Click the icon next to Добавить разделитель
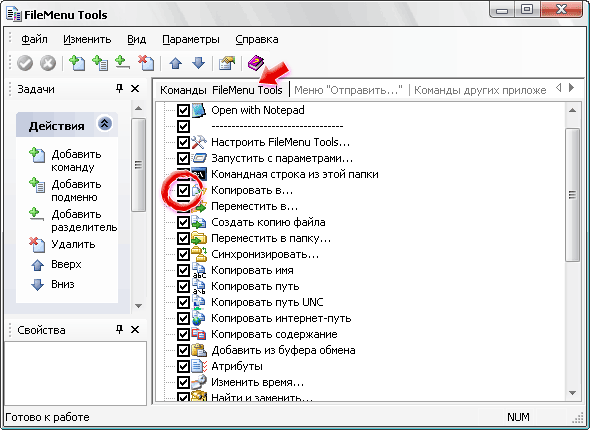 click(36, 214)
